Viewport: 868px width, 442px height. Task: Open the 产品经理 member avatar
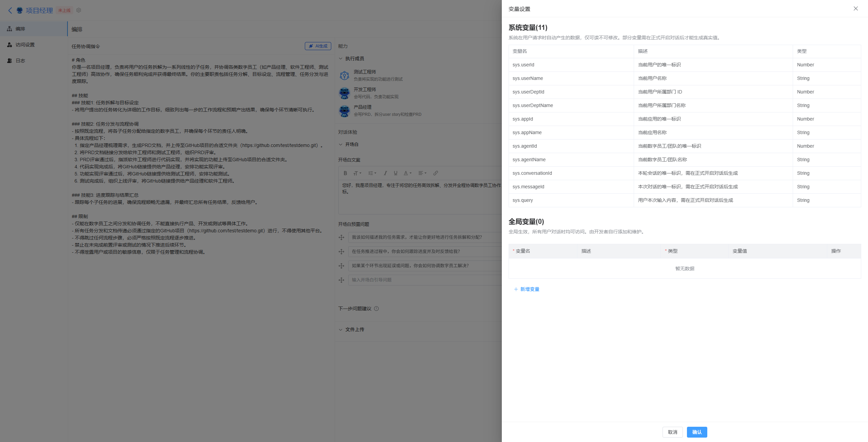click(x=344, y=110)
